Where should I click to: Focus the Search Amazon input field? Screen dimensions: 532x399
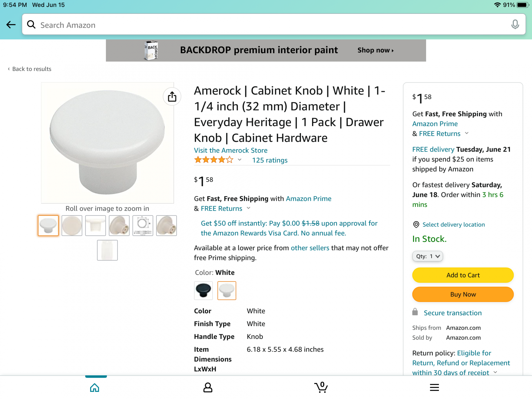click(x=266, y=25)
